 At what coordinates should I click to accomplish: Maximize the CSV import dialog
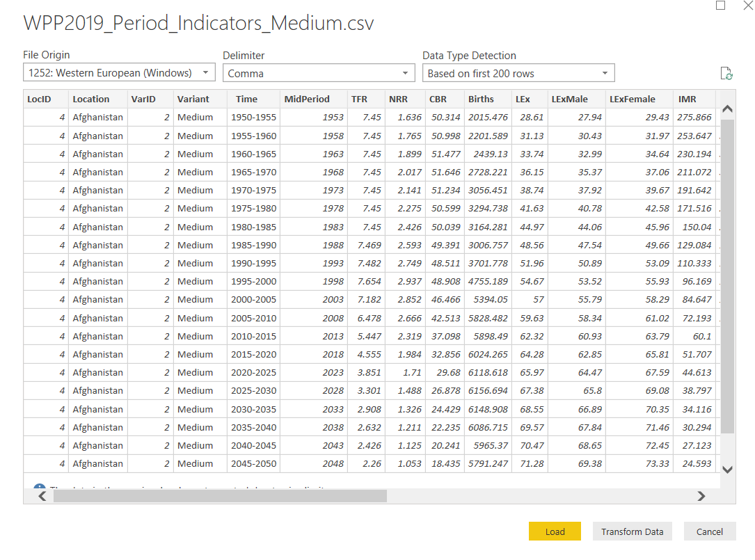click(720, 6)
